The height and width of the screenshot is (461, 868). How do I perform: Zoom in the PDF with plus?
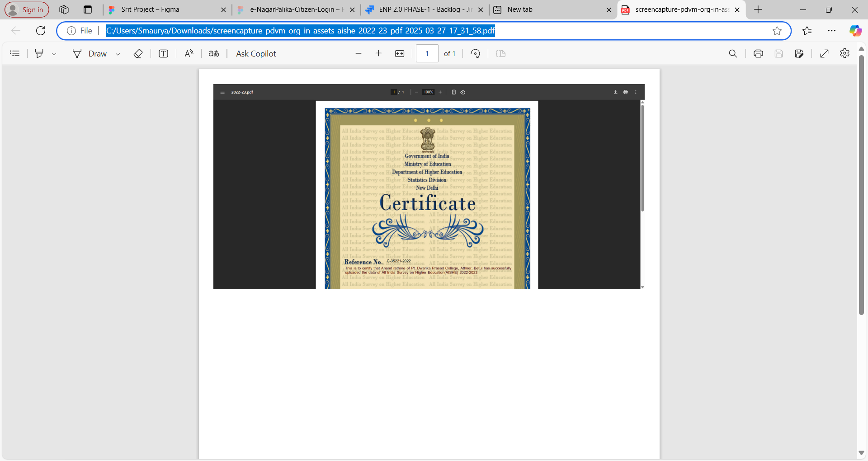point(378,53)
